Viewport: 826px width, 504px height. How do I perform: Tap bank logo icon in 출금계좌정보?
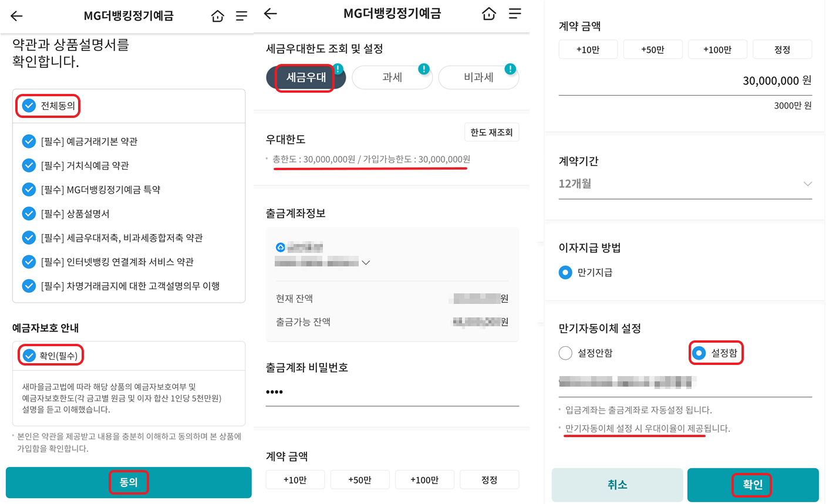pyautogui.click(x=280, y=247)
